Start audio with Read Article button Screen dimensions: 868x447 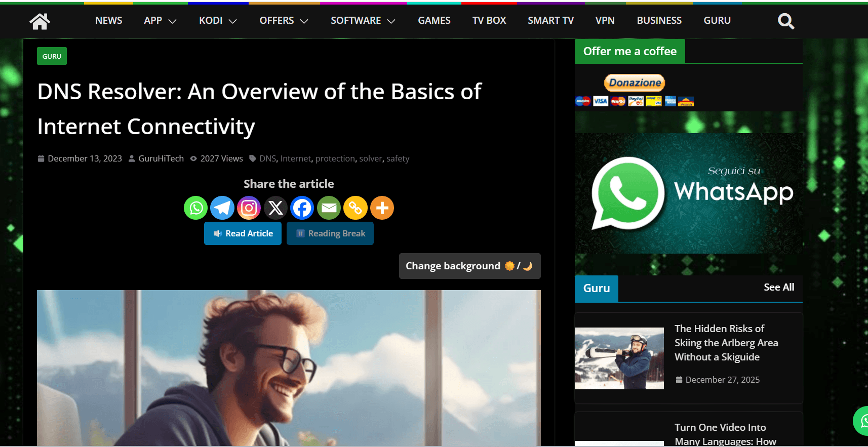pyautogui.click(x=243, y=233)
